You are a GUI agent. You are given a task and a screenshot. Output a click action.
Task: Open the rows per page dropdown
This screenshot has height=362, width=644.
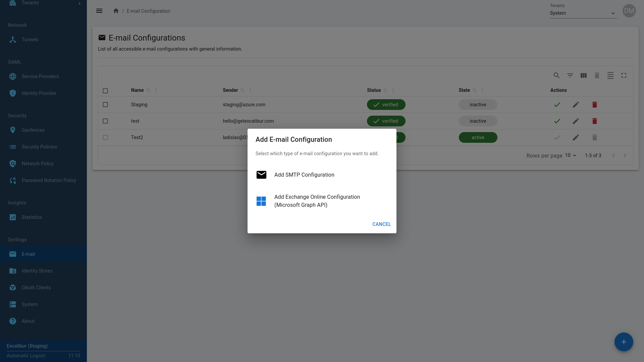point(571,156)
